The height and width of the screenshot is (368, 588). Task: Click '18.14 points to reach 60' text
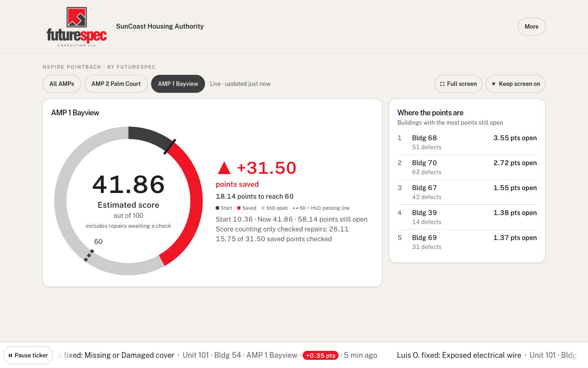(x=254, y=196)
